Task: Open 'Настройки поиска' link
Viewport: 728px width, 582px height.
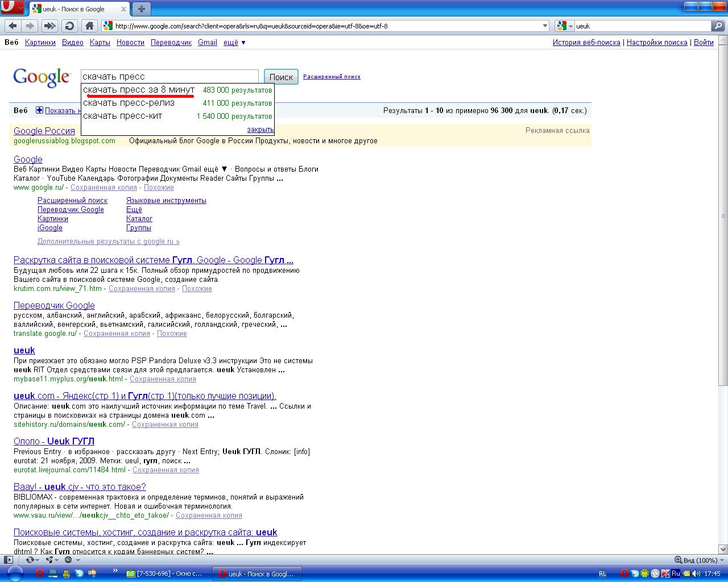Action: point(657,43)
